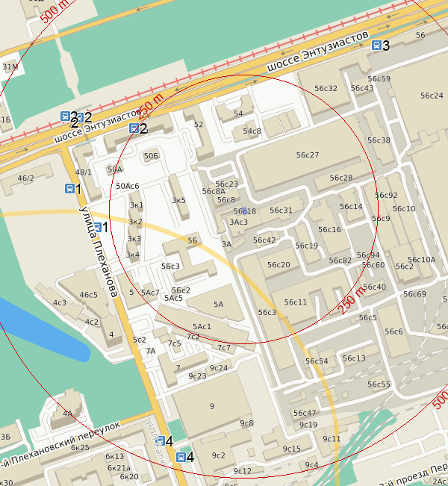Image resolution: width=448 pixels, height=486 pixels.
Task: Click building 56с20 label
Action: point(279,265)
